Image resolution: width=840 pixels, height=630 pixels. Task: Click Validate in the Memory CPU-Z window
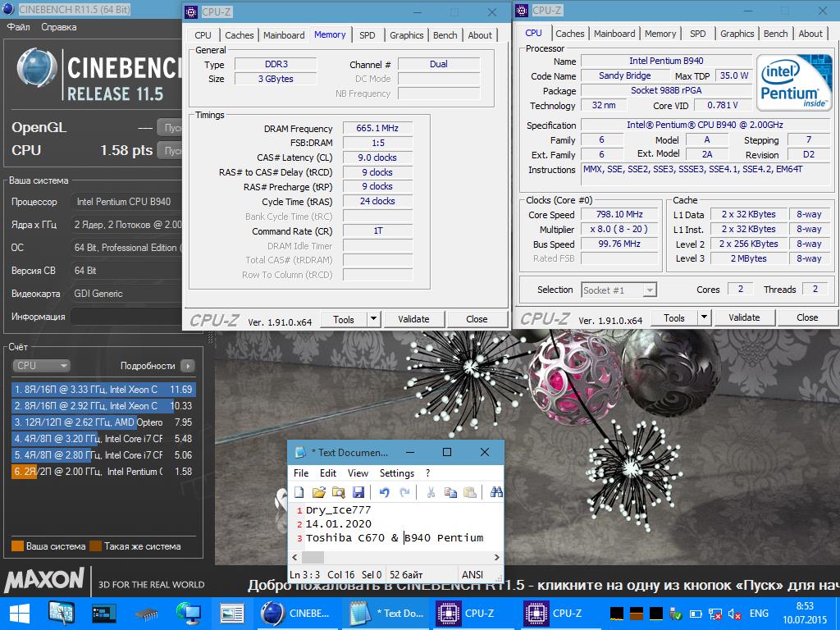[413, 319]
